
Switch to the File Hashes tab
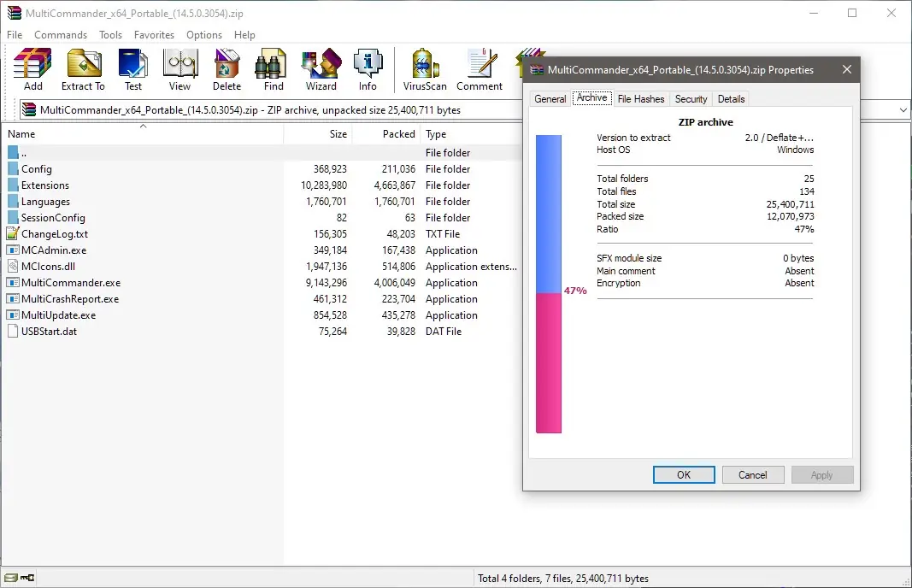coord(641,99)
